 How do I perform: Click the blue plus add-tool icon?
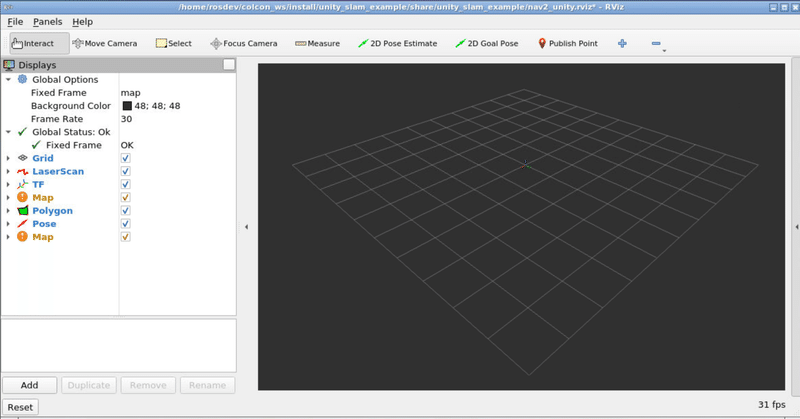622,43
